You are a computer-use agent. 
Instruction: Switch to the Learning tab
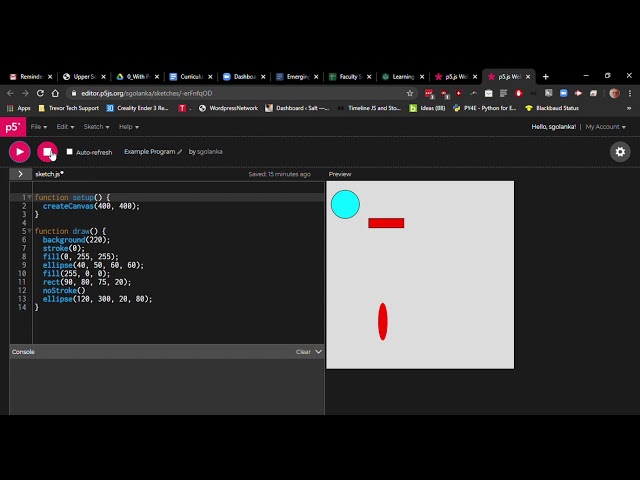coord(403,77)
